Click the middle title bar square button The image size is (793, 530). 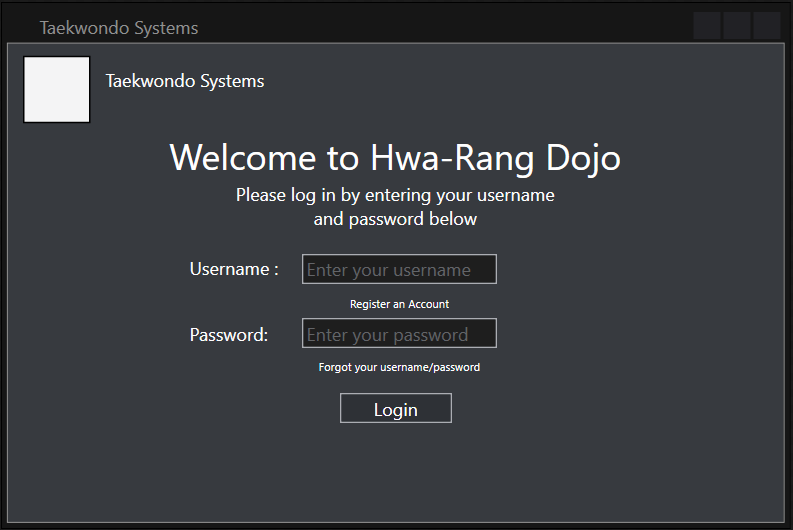point(737,26)
